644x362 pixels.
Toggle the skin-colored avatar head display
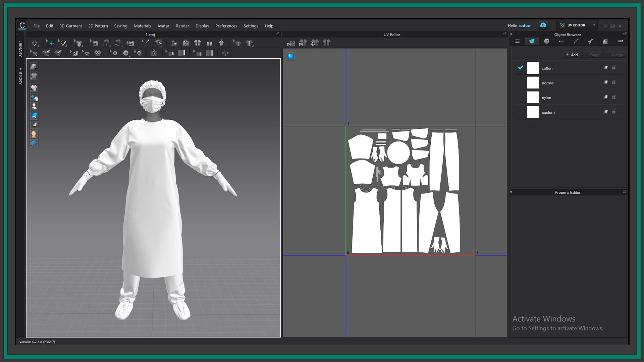34,134
